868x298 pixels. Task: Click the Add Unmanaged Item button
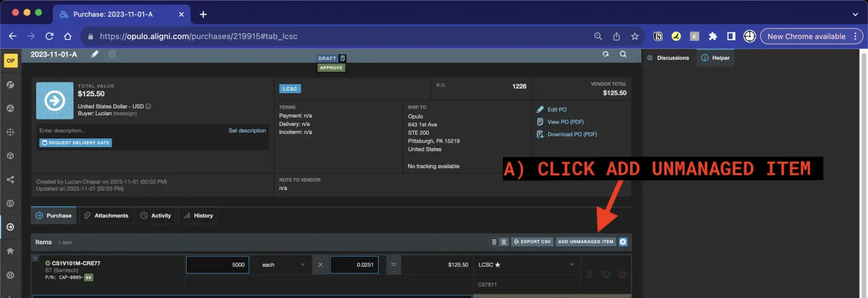pyautogui.click(x=585, y=242)
